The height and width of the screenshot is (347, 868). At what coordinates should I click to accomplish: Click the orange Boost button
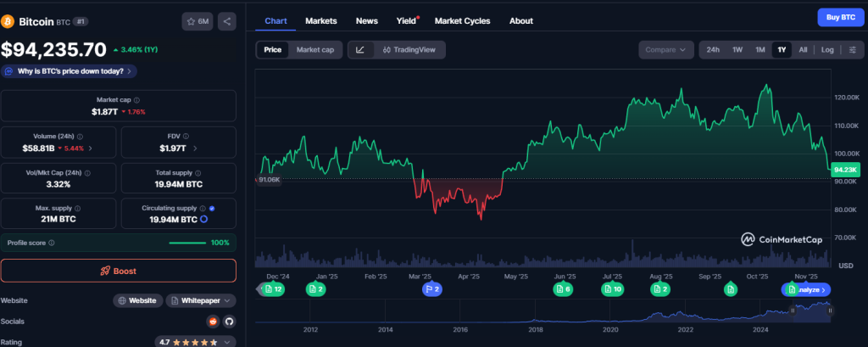click(118, 271)
